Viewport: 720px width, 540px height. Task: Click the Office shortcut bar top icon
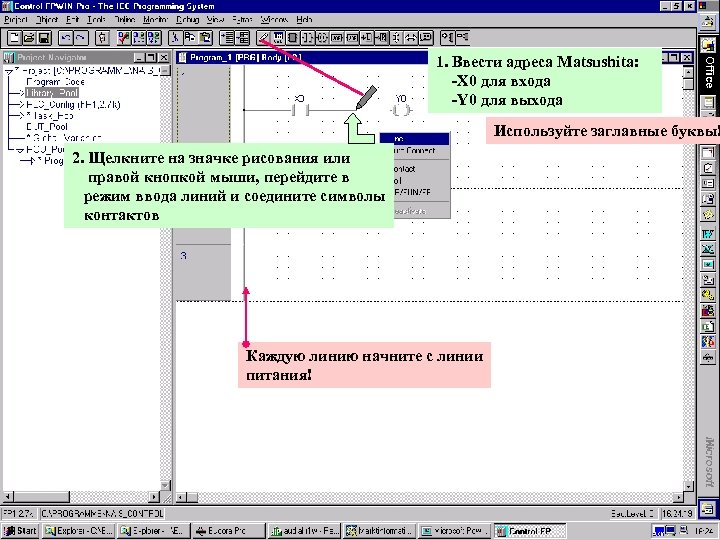tap(708, 22)
